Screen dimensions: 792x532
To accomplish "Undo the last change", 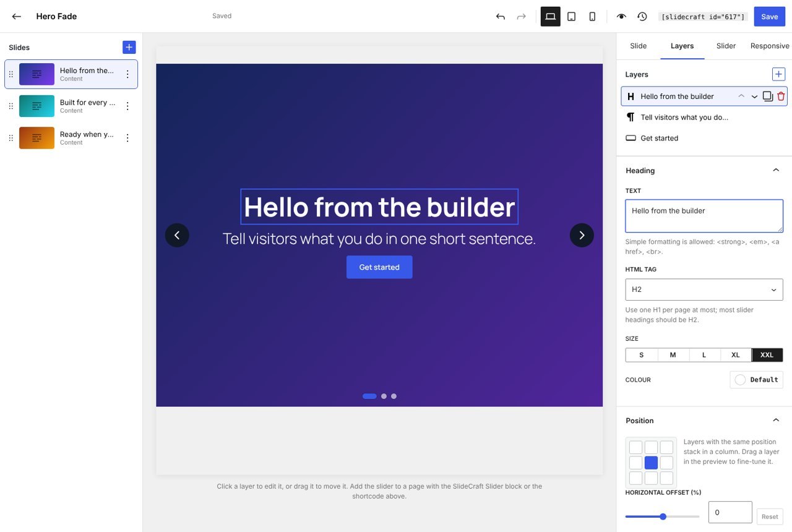I will tap(501, 17).
